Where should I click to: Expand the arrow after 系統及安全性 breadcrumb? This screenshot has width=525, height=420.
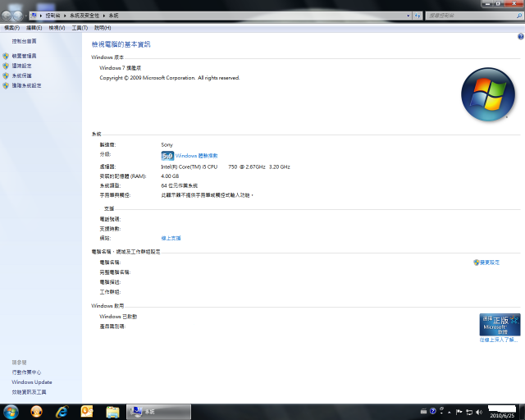pos(104,16)
